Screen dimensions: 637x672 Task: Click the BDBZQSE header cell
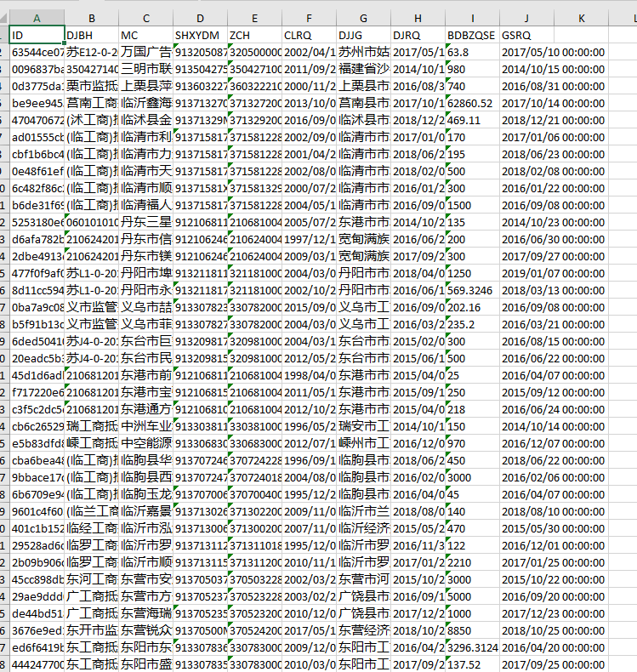coord(473,35)
